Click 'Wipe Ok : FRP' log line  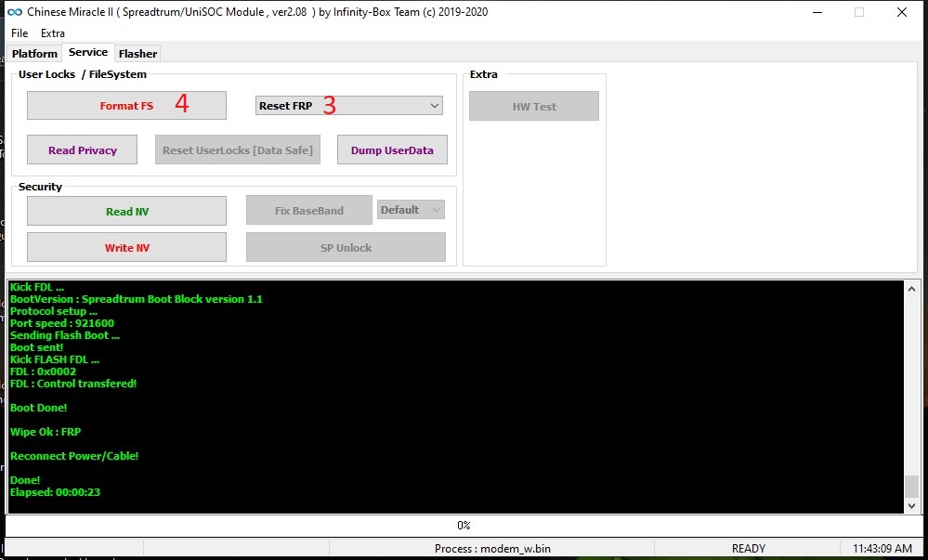click(x=46, y=432)
